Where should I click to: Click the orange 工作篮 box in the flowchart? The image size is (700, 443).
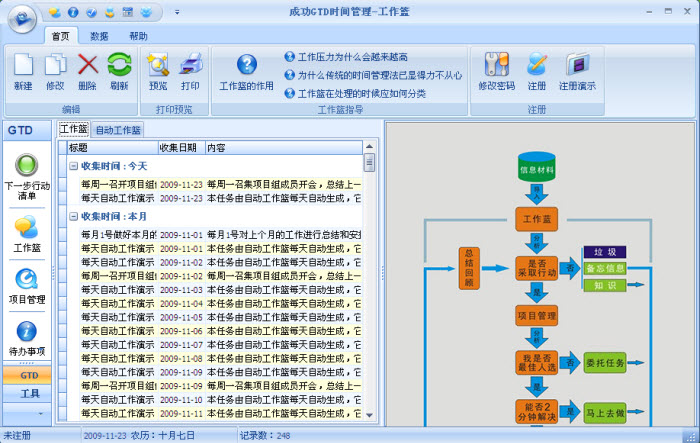tap(537, 219)
